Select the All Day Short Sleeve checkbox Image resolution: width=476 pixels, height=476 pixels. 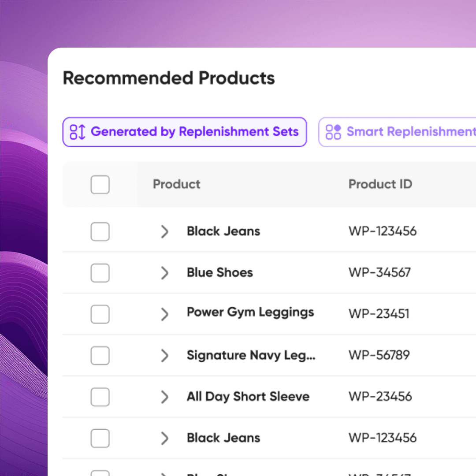click(x=100, y=397)
